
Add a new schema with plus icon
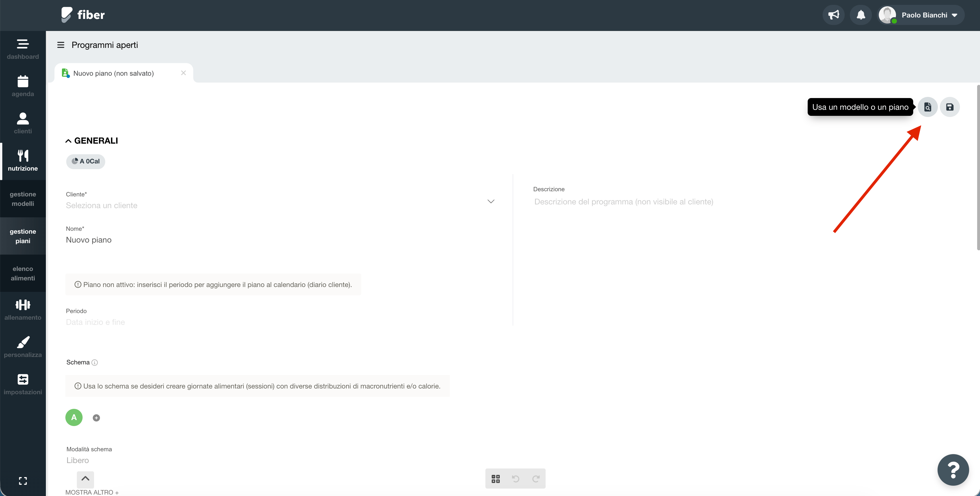96,418
